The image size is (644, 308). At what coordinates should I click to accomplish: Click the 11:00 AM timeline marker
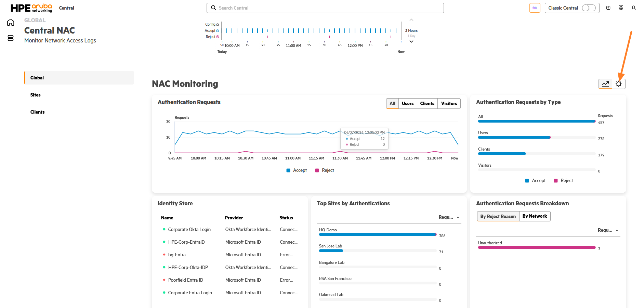[293, 46]
